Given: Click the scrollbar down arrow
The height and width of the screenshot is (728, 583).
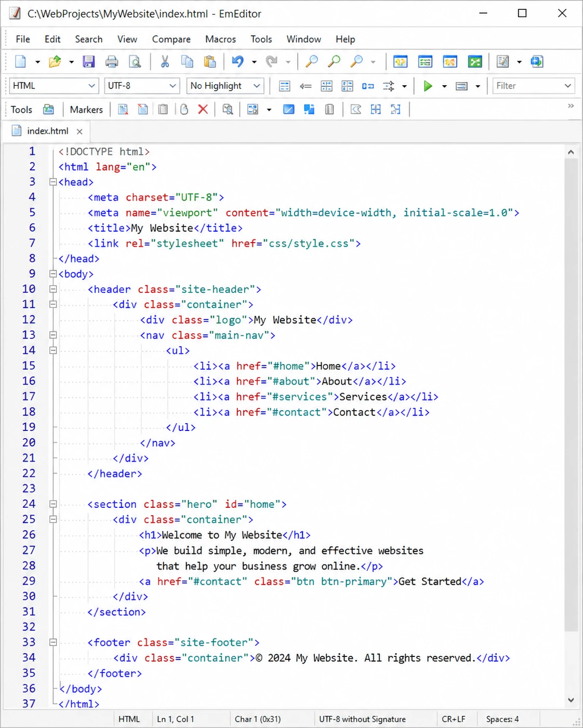Looking at the screenshot, I should 571,700.
